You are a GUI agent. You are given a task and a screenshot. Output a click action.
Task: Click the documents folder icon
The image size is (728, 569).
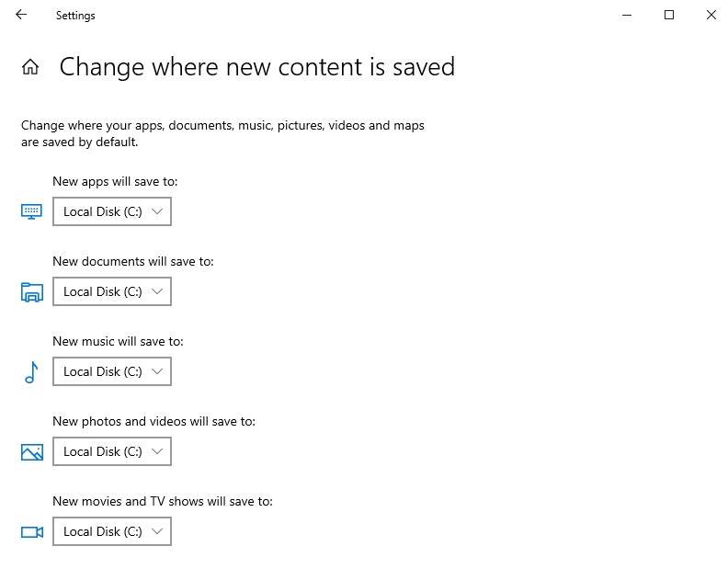[32, 292]
